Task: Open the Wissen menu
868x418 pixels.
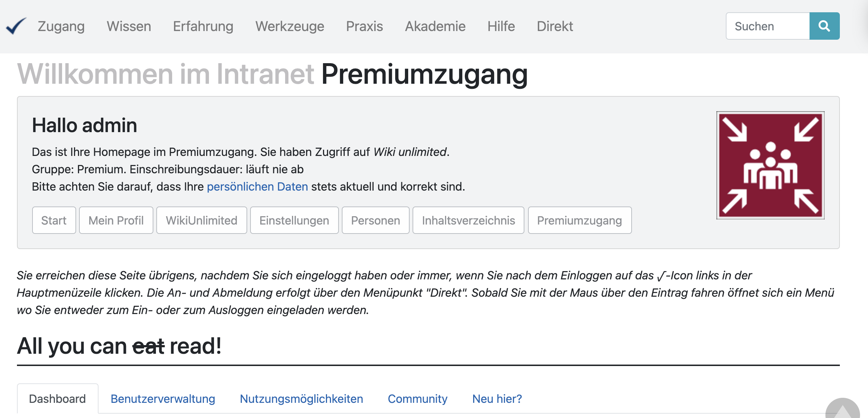Action: click(128, 26)
